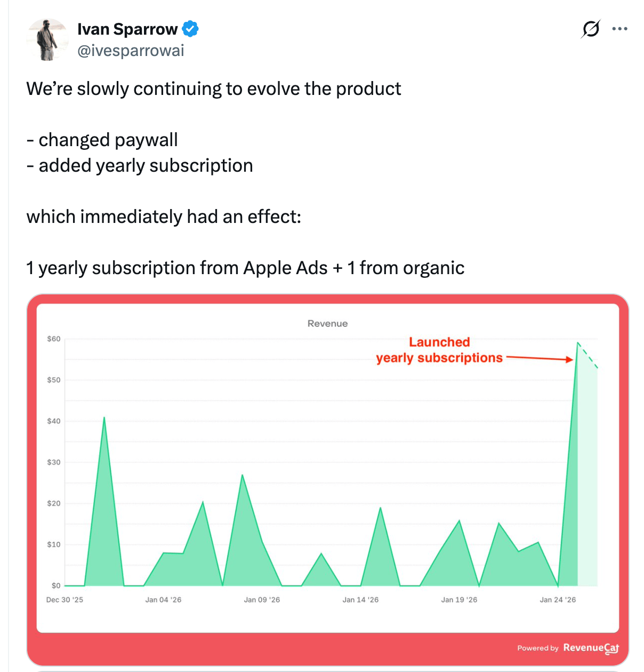Click the red annotation arrow on the chart
Viewport: 644px width, 672px height.
pyautogui.click(x=538, y=358)
